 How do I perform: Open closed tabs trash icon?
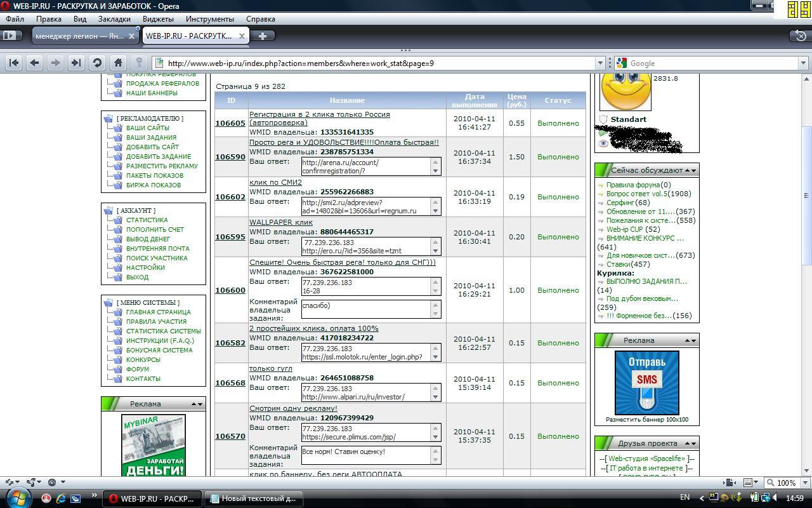tap(800, 36)
